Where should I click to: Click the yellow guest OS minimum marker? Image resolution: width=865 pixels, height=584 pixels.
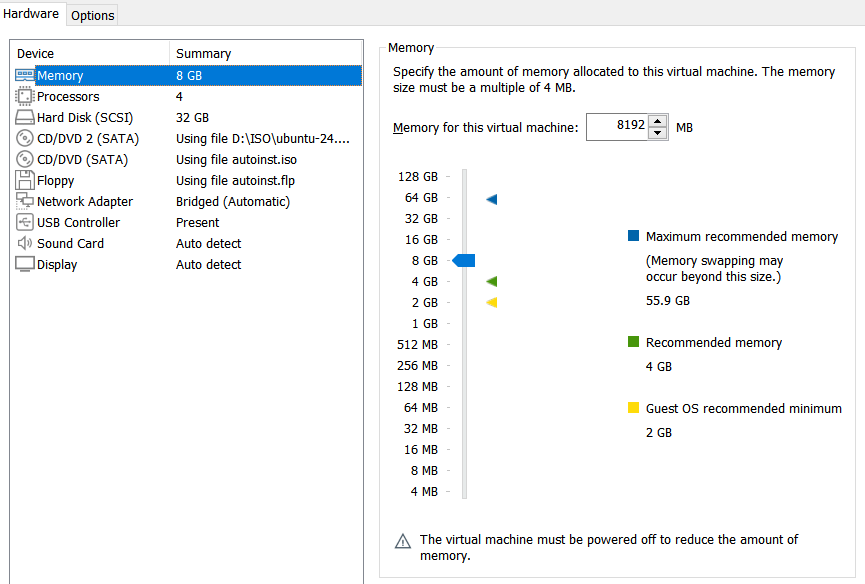491,303
